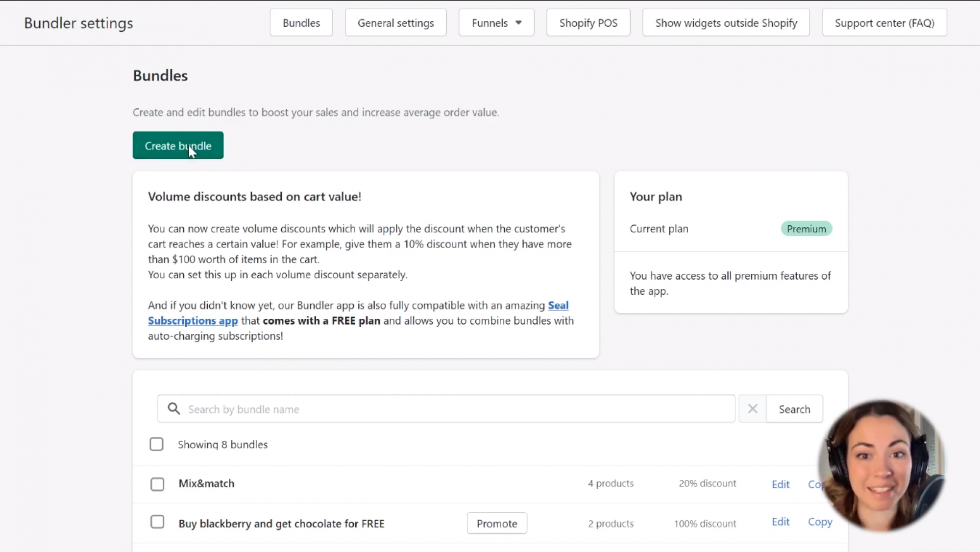980x552 pixels.
Task: Copy the blackberry chocolate bundle
Action: 819,522
